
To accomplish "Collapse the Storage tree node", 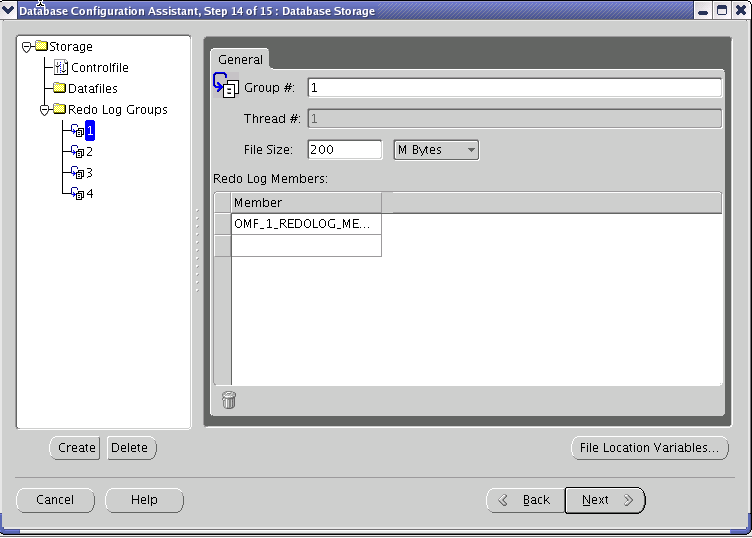I will tap(27, 47).
